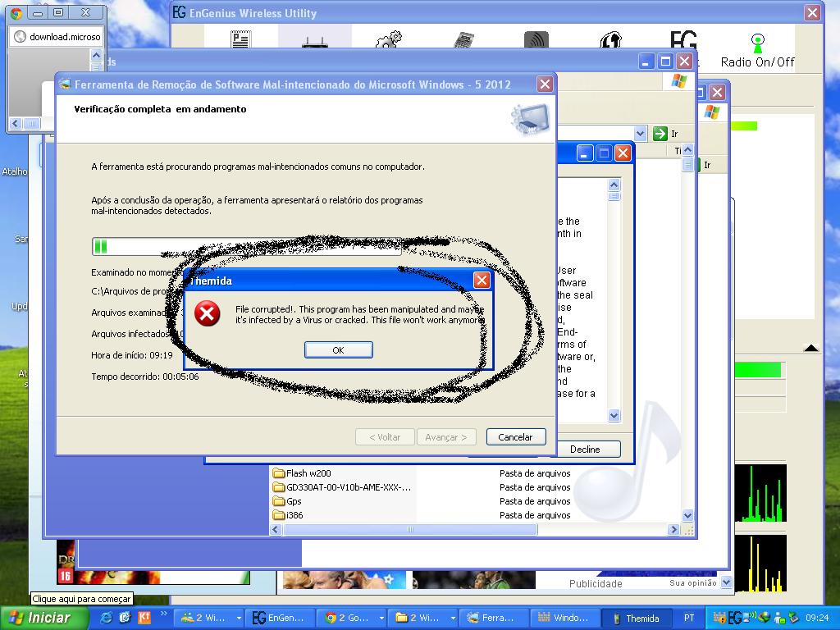This screenshot has width=840, height=630.
Task: Click the upward triangle in EnGenius panel
Action: (x=811, y=348)
